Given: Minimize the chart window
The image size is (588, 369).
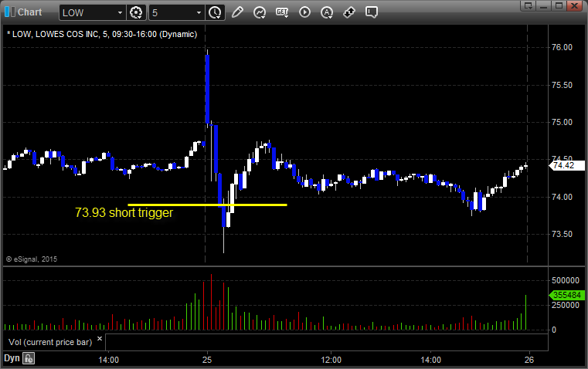Looking at the screenshot, I should point(544,5).
